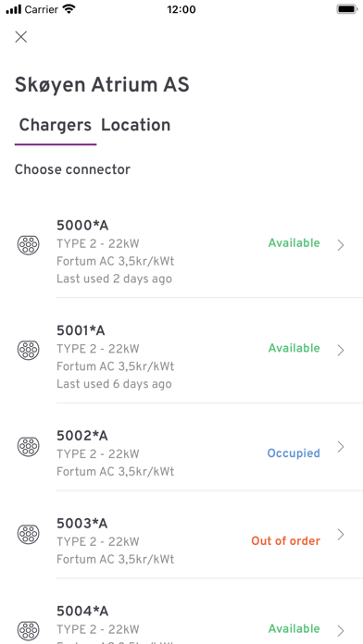This screenshot has height=644, width=363.
Task: Close the Skøyen Atrium AS screen
Action: click(21, 37)
